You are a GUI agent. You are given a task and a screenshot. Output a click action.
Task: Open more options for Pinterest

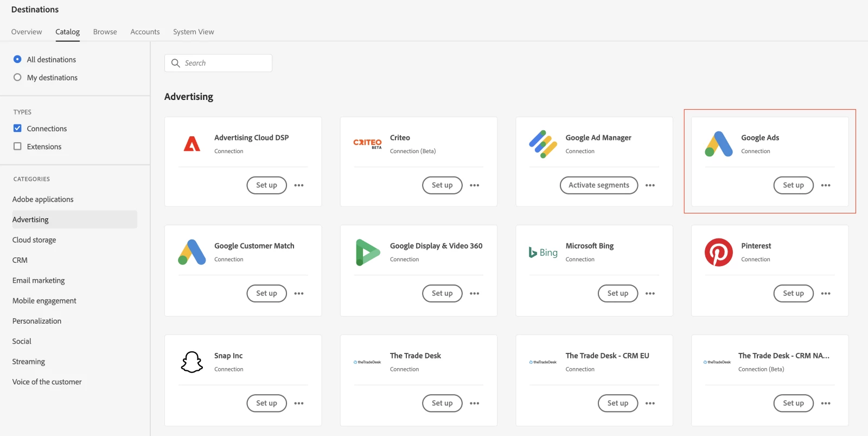[x=826, y=293]
